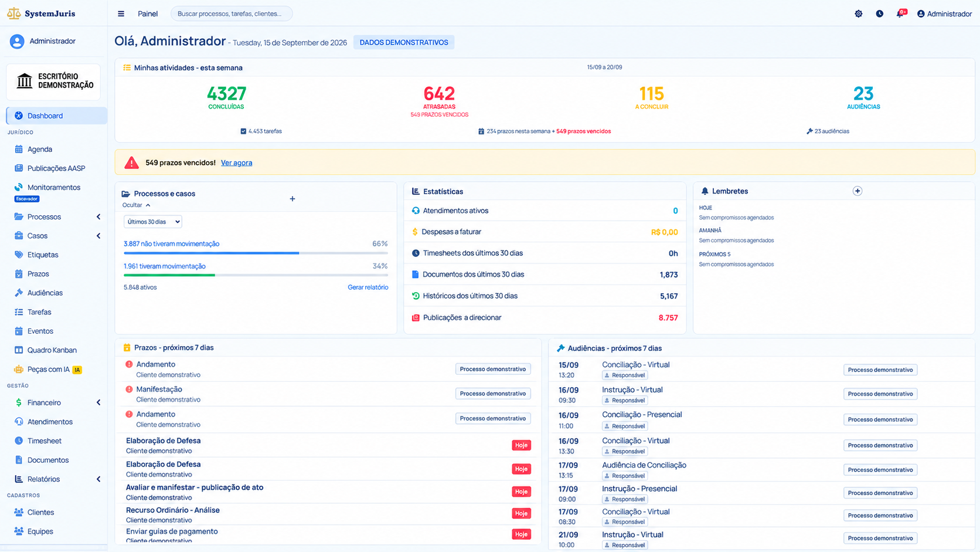Click the SystemJuris scales logo
Viewport: 980px width, 552px height.
point(13,13)
